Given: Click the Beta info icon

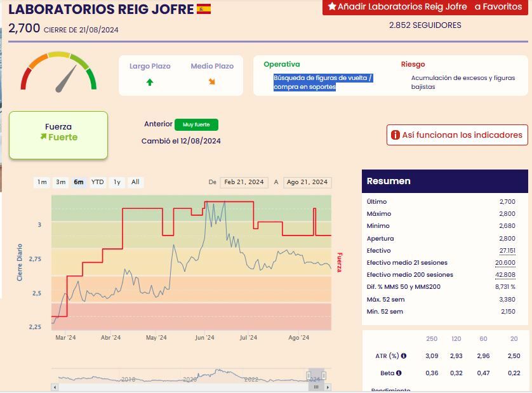Looking at the screenshot, I should [399, 373].
